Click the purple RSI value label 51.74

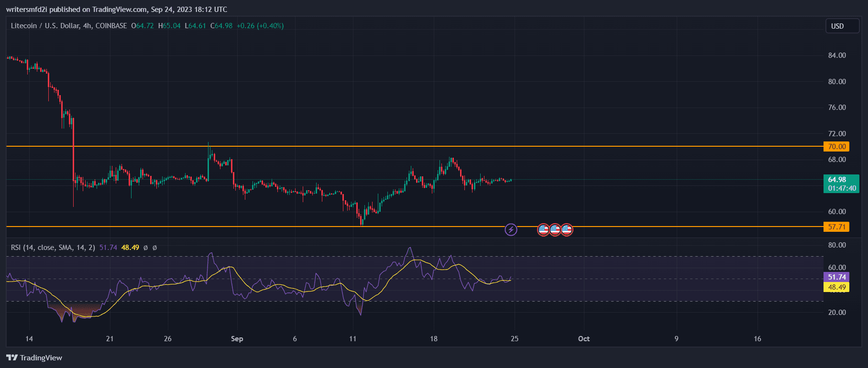tap(836, 277)
